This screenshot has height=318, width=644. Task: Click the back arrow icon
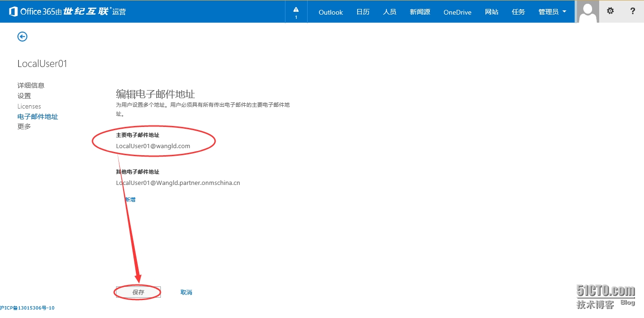pyautogui.click(x=22, y=37)
